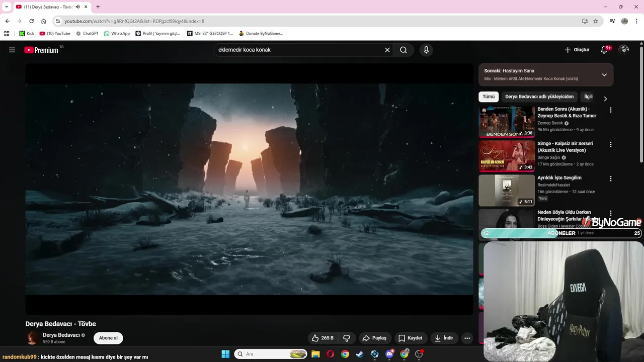Image resolution: width=644 pixels, height=362 pixels.
Task: Start voice search with the microphone icon
Action: pyautogui.click(x=426, y=50)
